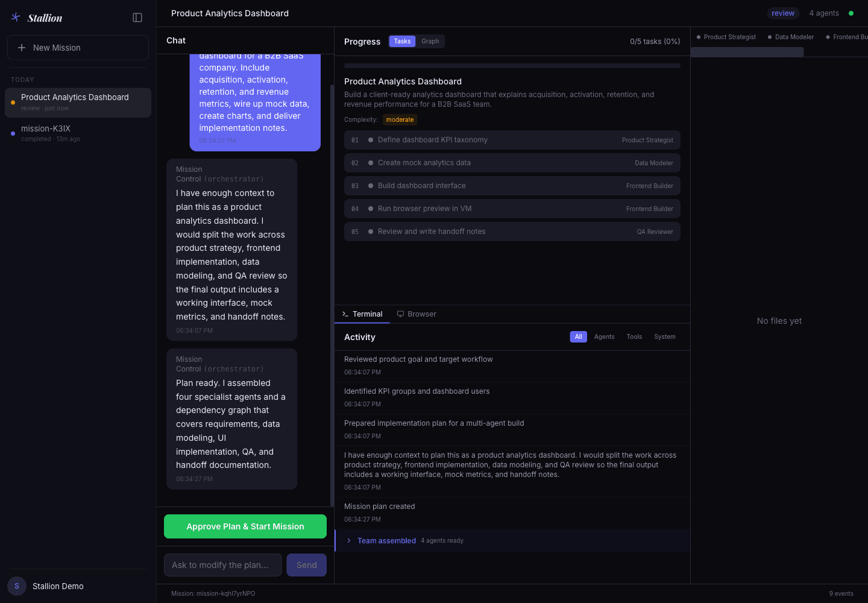Switch Progress view to Graph
The width and height of the screenshot is (868, 603).
coord(430,42)
